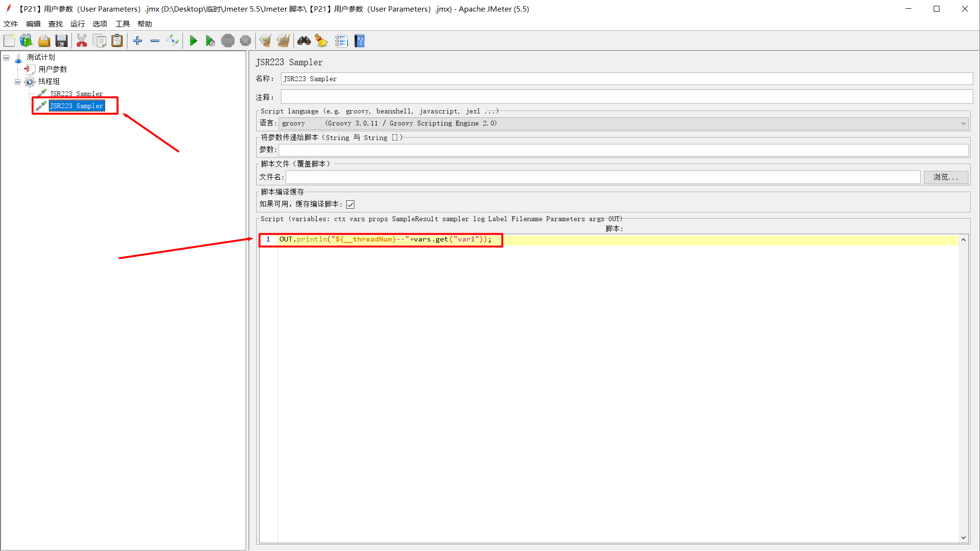Screen dimensions: 980x551
Task: Open the Templates icon in toolbar
Action: 26,41
